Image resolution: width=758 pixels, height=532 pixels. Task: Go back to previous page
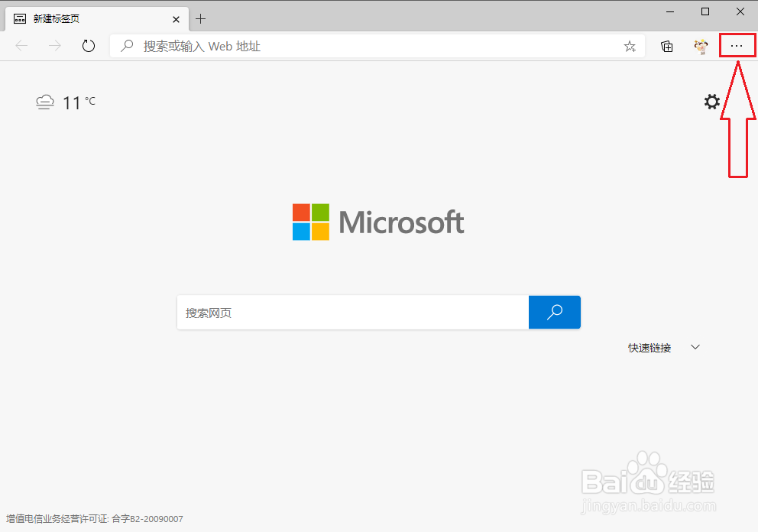point(21,46)
